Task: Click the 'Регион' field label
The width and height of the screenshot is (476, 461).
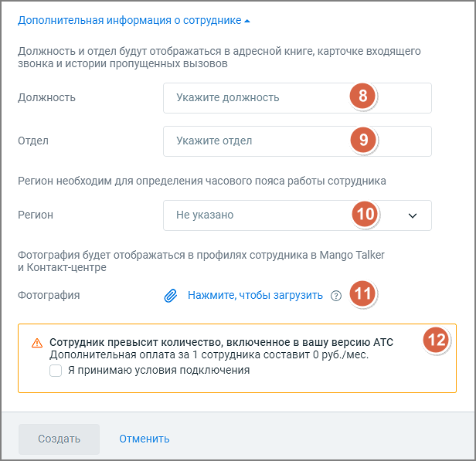Action: pyautogui.click(x=36, y=215)
